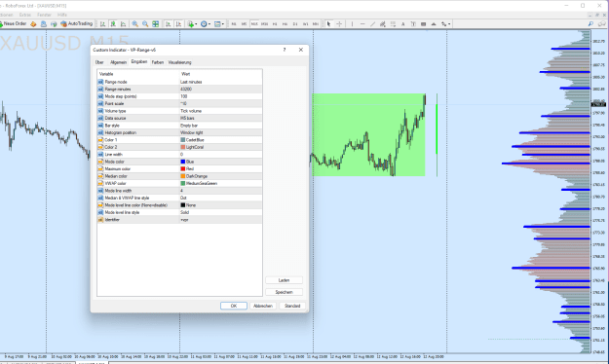Select the M15 timeframe button
This screenshot has width=609, height=364.
point(254,24)
